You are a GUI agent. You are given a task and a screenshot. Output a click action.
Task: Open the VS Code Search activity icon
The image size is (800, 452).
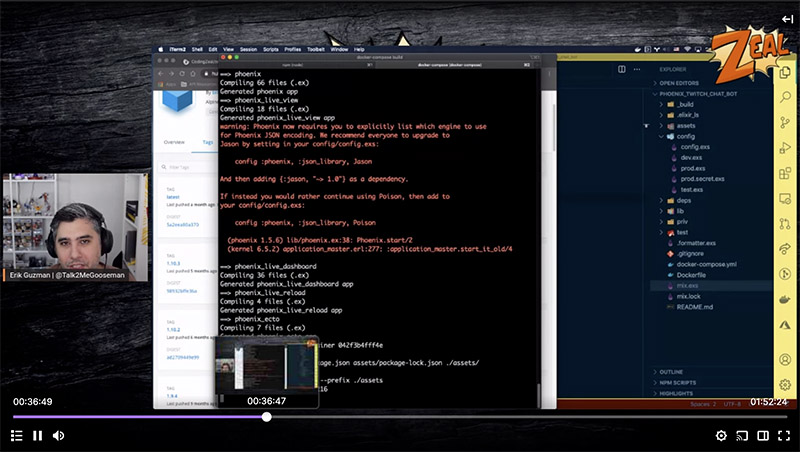(785, 97)
